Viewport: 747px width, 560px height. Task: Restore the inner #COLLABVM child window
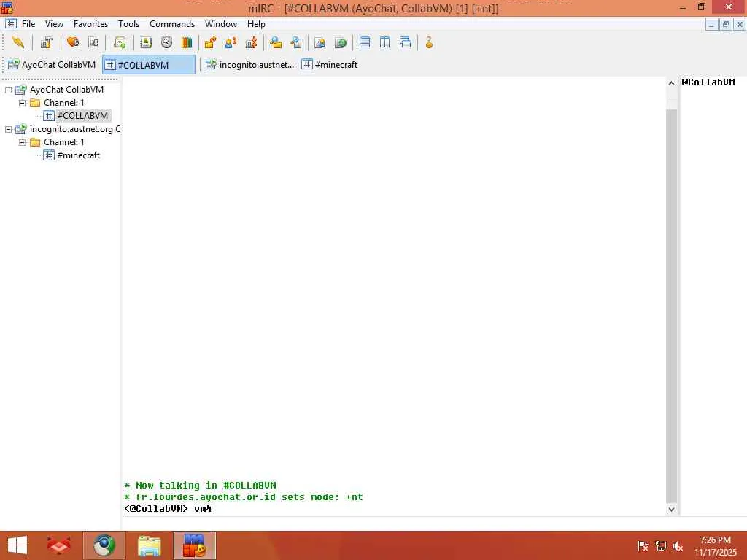tap(726, 24)
